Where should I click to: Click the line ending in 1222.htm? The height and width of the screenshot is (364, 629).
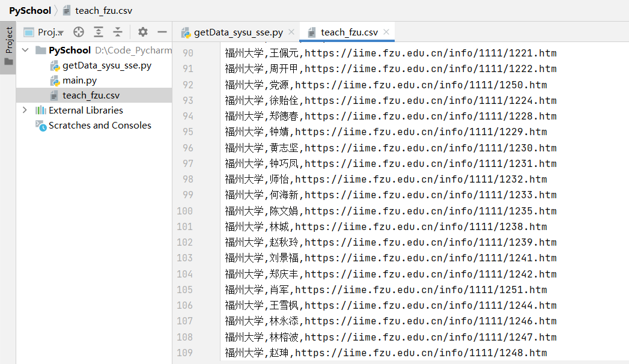pos(390,69)
